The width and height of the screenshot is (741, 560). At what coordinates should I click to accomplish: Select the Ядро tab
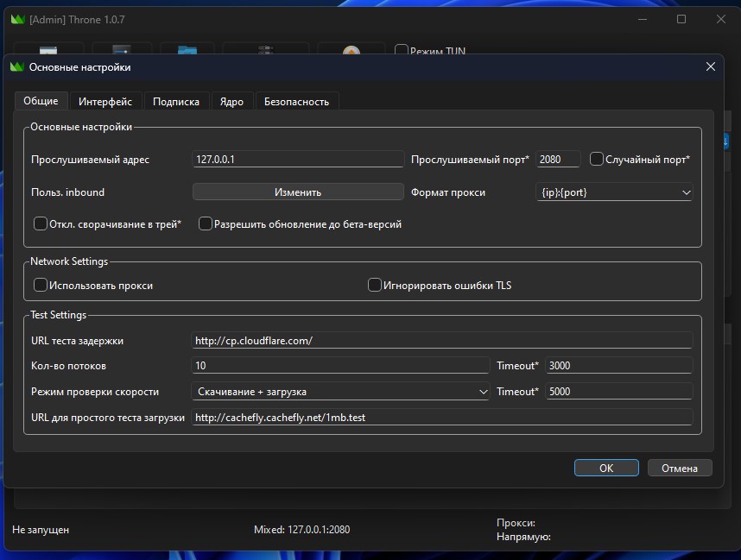231,101
